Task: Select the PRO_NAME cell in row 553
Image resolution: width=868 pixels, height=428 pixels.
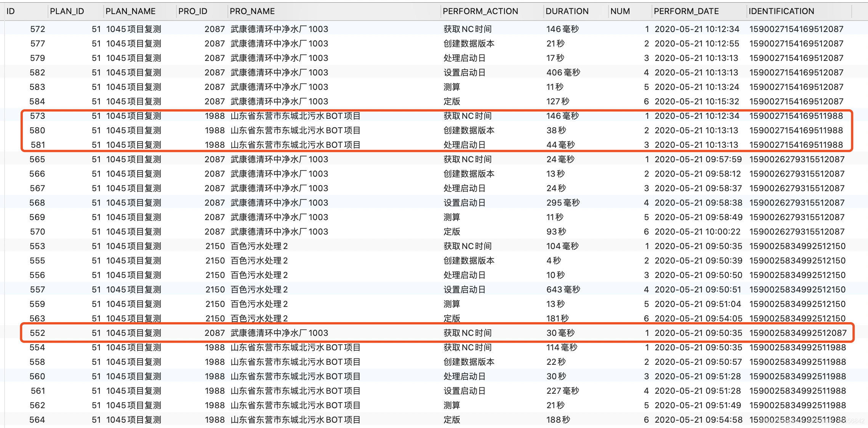Action: 259,246
